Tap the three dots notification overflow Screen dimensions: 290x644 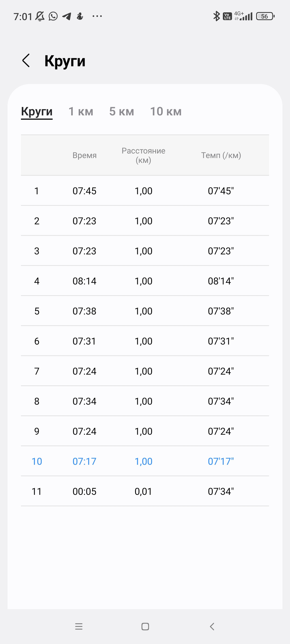point(97,16)
